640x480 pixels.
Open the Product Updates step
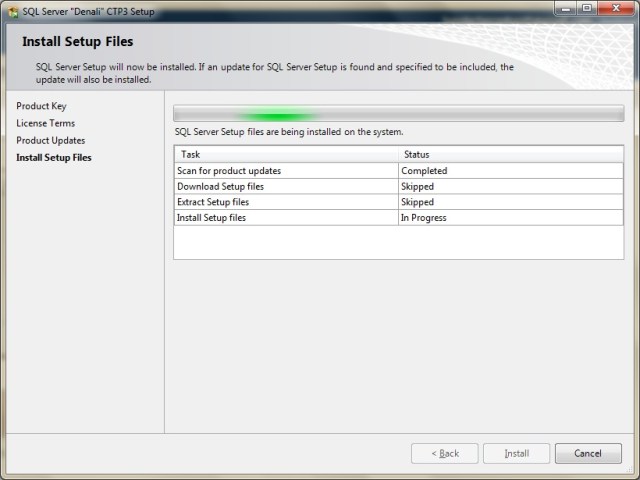[51, 140]
